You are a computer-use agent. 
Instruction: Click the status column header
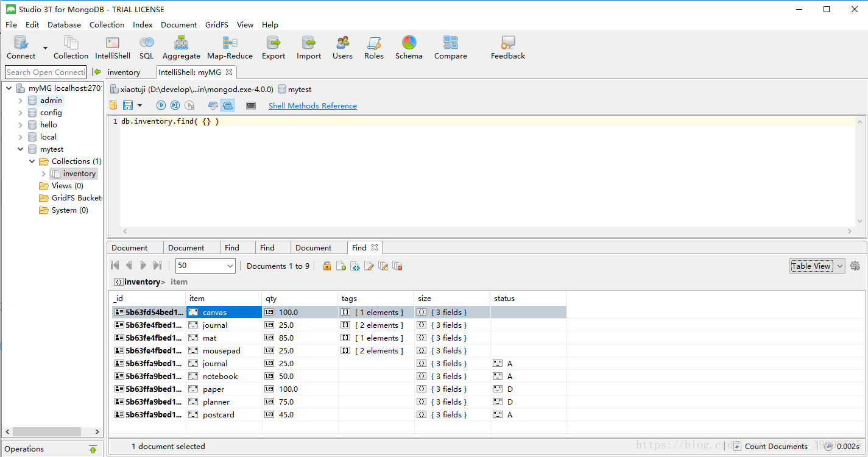(x=528, y=299)
